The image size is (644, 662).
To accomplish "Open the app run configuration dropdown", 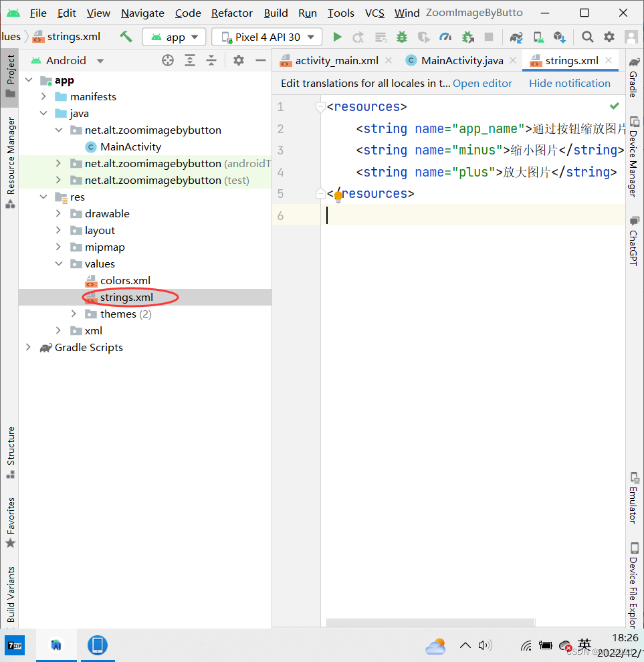I will [x=174, y=37].
